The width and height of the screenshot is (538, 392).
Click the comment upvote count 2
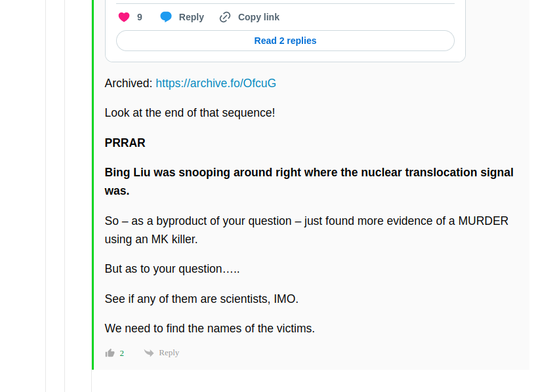(122, 353)
